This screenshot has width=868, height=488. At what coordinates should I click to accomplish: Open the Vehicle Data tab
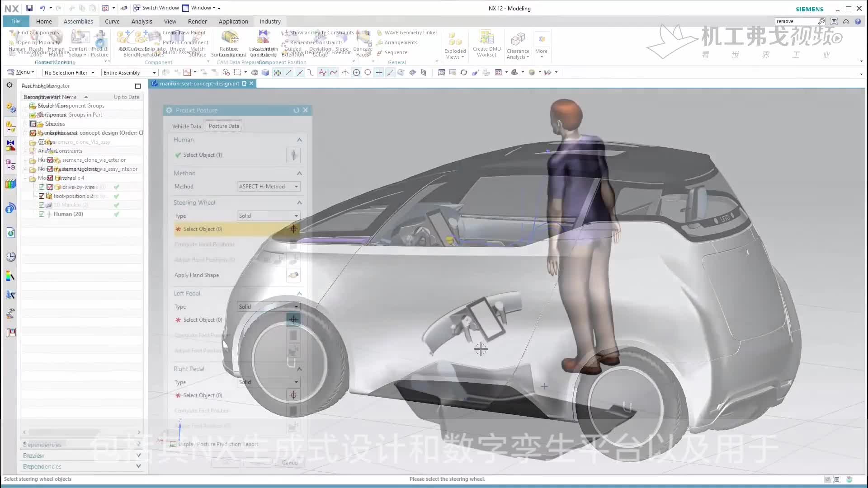pyautogui.click(x=186, y=126)
